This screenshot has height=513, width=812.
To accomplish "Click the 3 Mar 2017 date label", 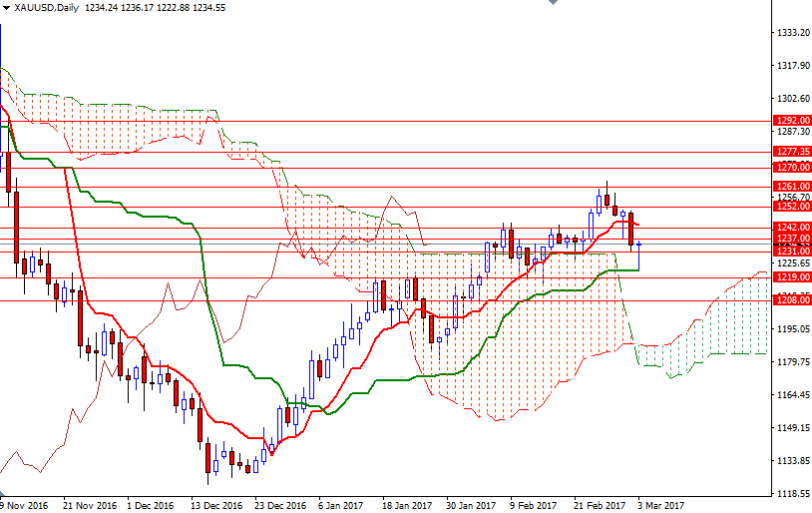I will click(x=660, y=506).
